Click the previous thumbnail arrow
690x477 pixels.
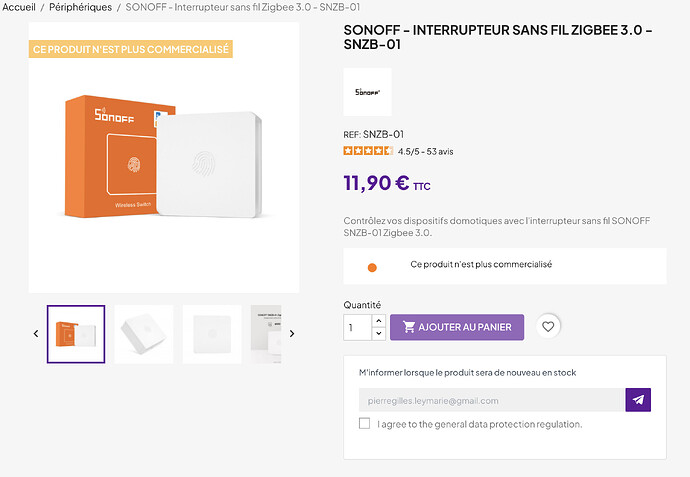tap(36, 334)
